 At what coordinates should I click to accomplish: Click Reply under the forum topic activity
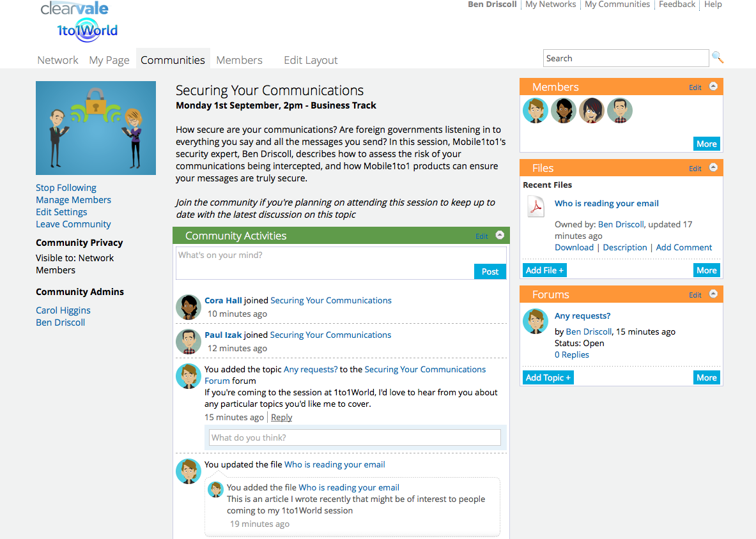[282, 417]
